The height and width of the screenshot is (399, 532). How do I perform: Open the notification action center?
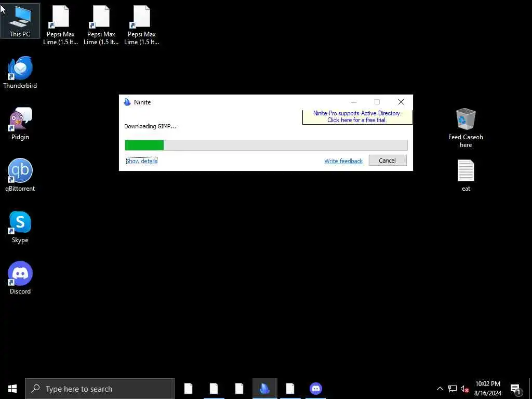515,389
